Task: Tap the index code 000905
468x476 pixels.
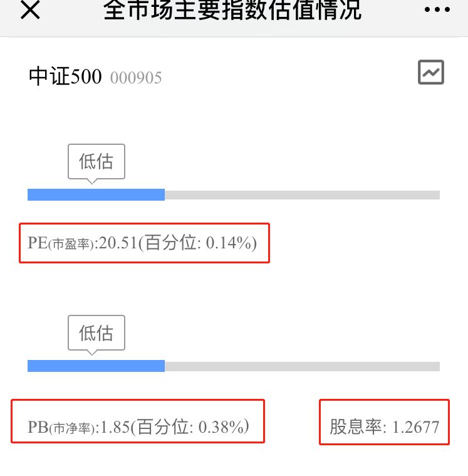Action: tap(136, 78)
